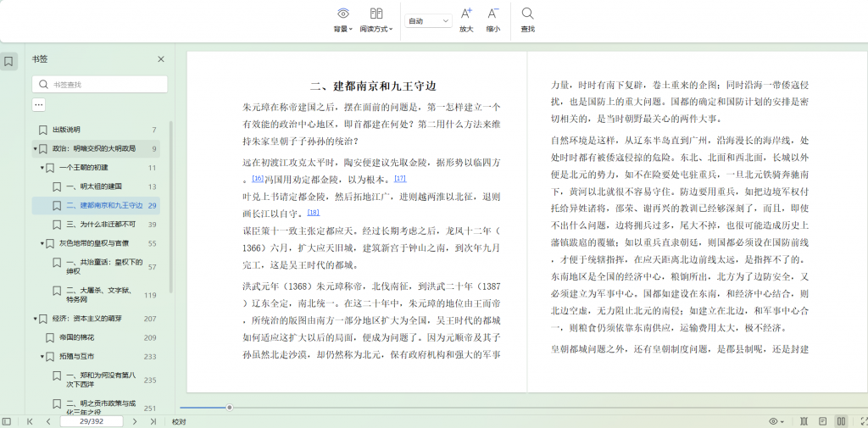Jump to the first page
868x428 pixels.
pos(30,421)
